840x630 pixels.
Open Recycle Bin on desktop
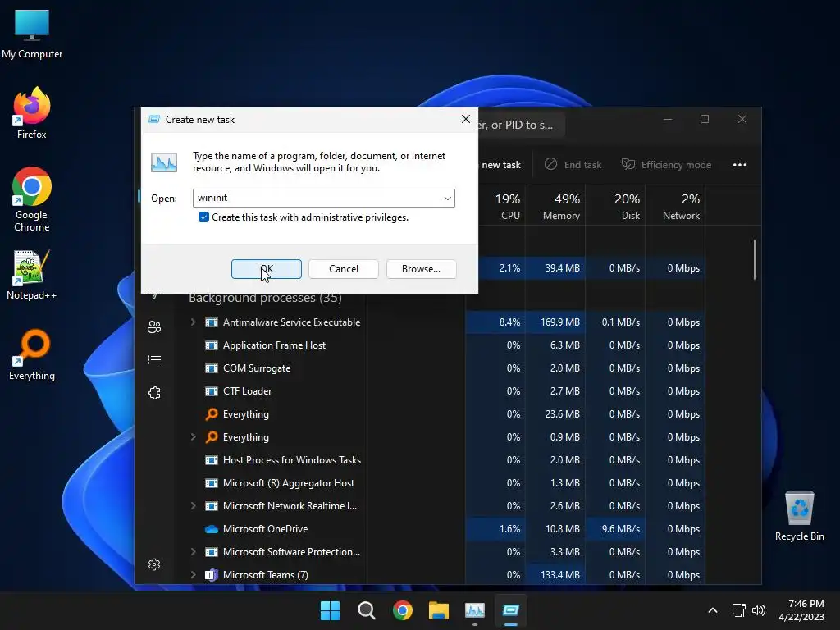click(x=799, y=515)
